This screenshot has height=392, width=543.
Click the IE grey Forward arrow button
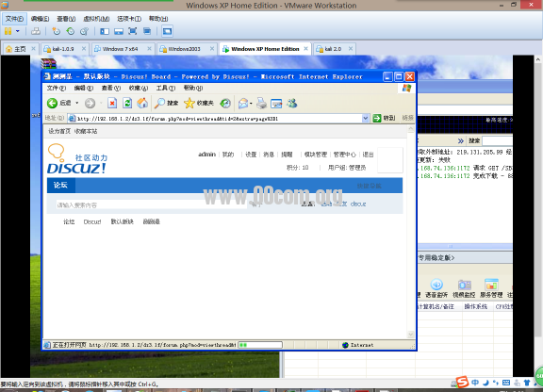tap(90, 103)
